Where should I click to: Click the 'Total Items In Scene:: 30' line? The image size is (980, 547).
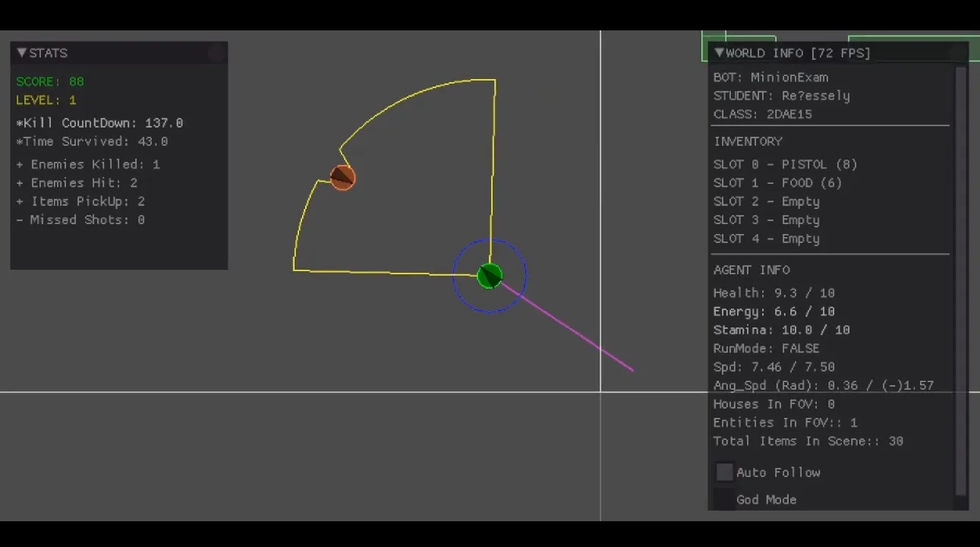(808, 441)
